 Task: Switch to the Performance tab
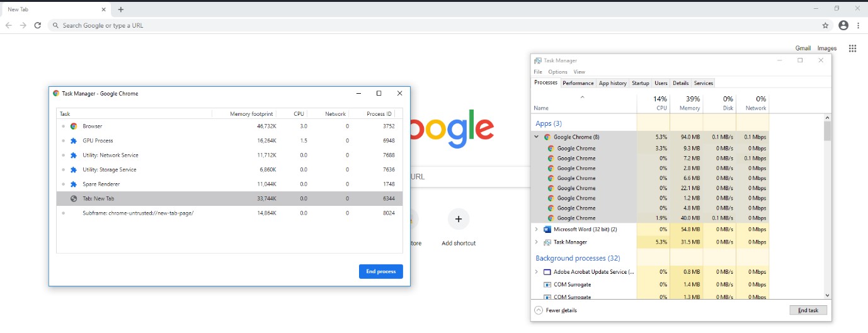pos(578,83)
